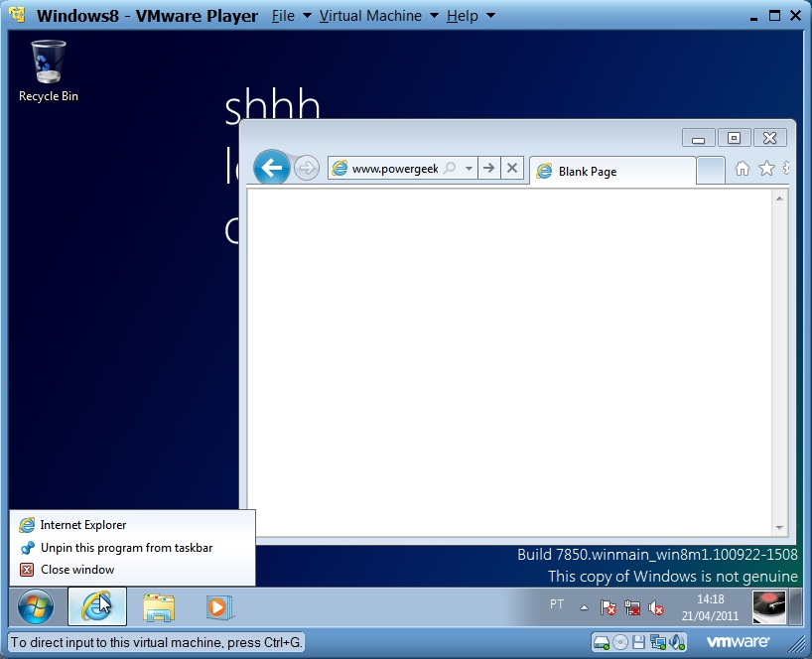Click VMware network adapter icon
Screen dimensions: 812x659
click(x=658, y=642)
